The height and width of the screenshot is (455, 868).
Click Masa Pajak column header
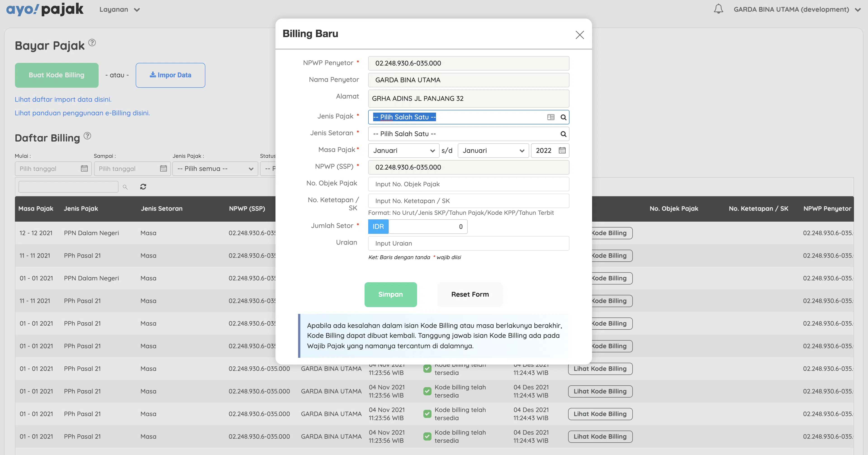click(x=36, y=209)
